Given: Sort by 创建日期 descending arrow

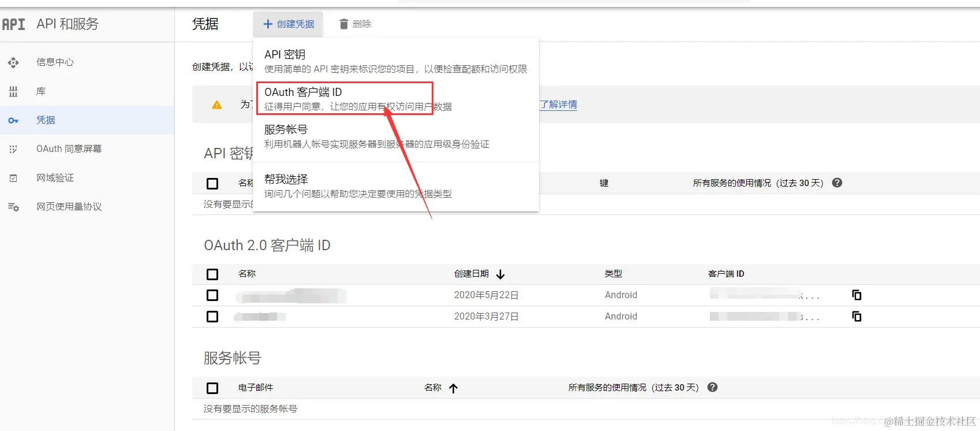Looking at the screenshot, I should pyautogui.click(x=500, y=274).
